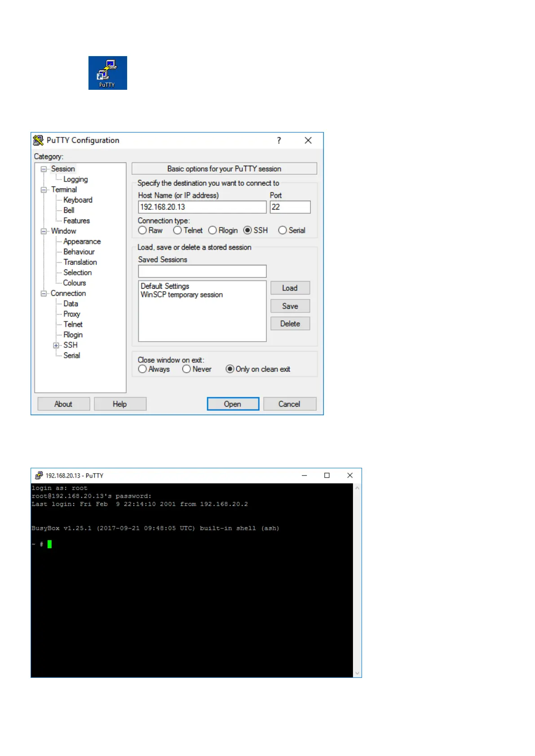Screen dimensions: 535x756
Task: Click the Delete session button
Action: (x=290, y=323)
